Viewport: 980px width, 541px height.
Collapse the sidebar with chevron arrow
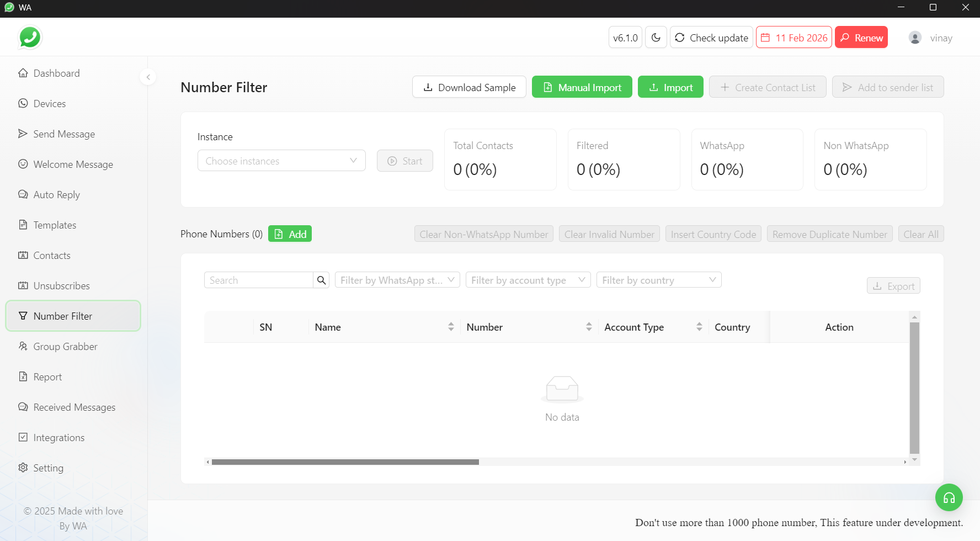click(148, 77)
